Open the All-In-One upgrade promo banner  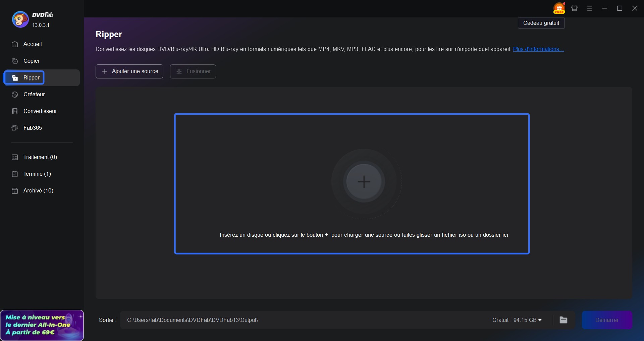pos(42,325)
